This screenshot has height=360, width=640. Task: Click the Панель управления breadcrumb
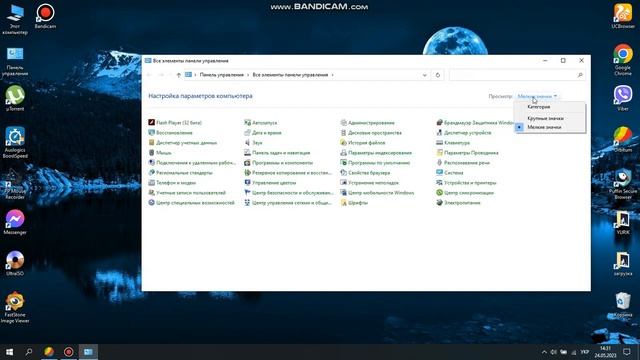pos(222,75)
